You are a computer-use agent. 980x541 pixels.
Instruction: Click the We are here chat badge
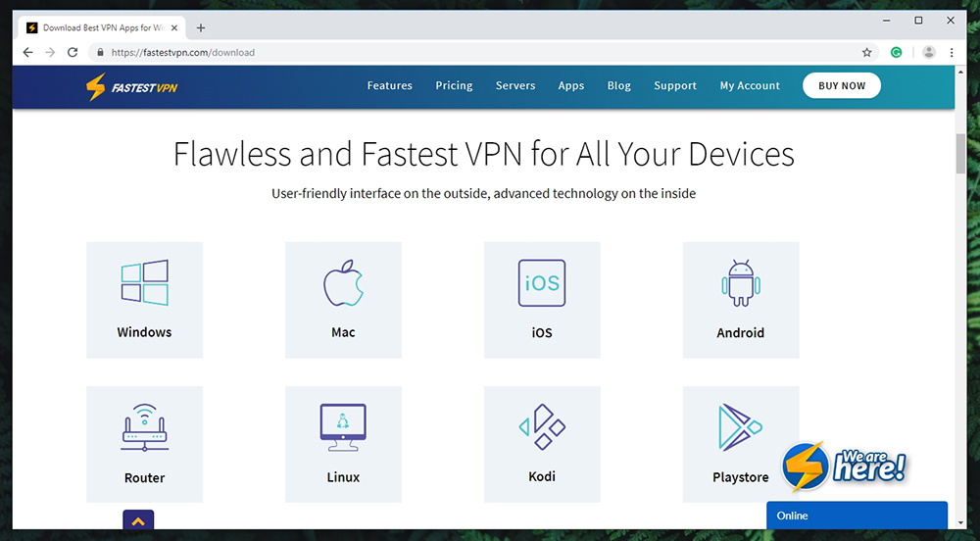(x=844, y=467)
